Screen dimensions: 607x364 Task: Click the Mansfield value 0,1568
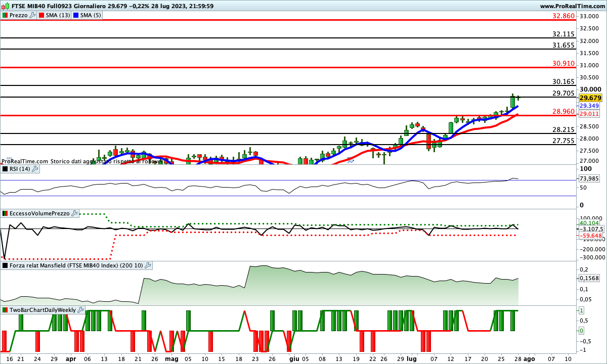pyautogui.click(x=589, y=278)
